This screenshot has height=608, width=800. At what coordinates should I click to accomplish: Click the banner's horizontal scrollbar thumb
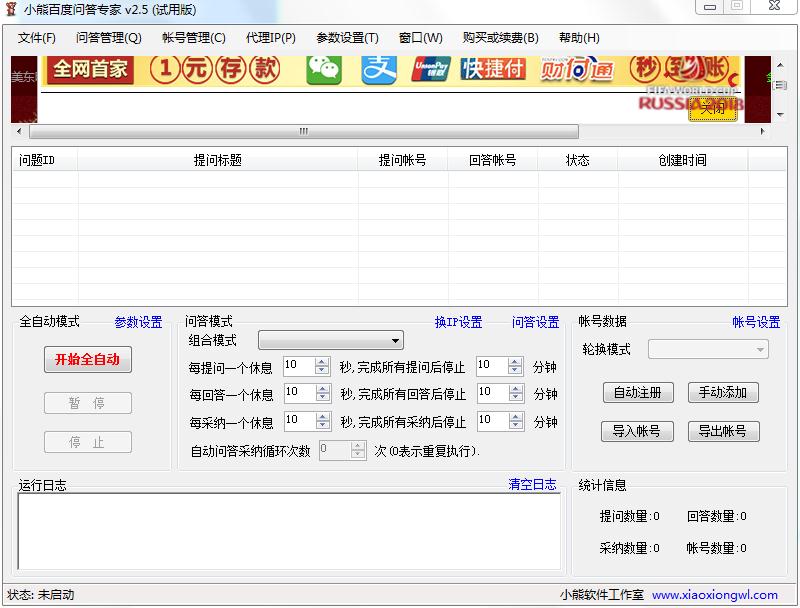coord(303,132)
